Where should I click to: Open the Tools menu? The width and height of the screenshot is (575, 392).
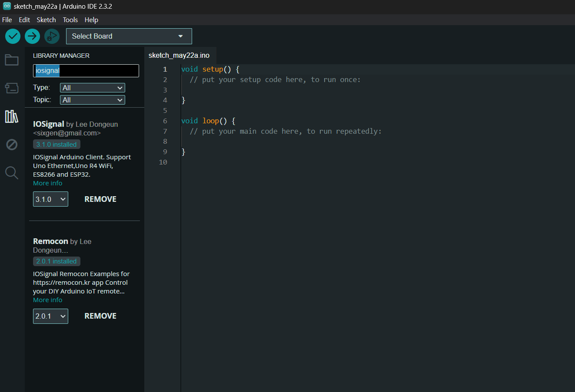pyautogui.click(x=70, y=20)
